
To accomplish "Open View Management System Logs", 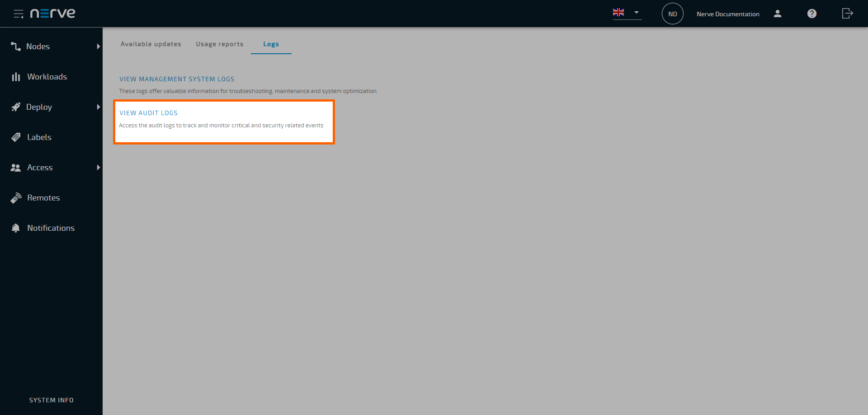I will (177, 79).
